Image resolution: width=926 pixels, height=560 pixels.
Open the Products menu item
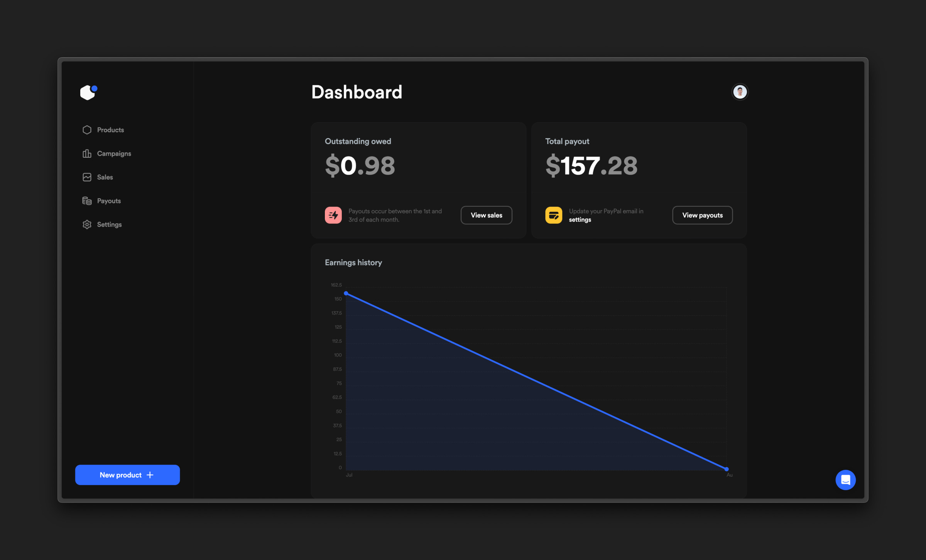[x=110, y=130]
